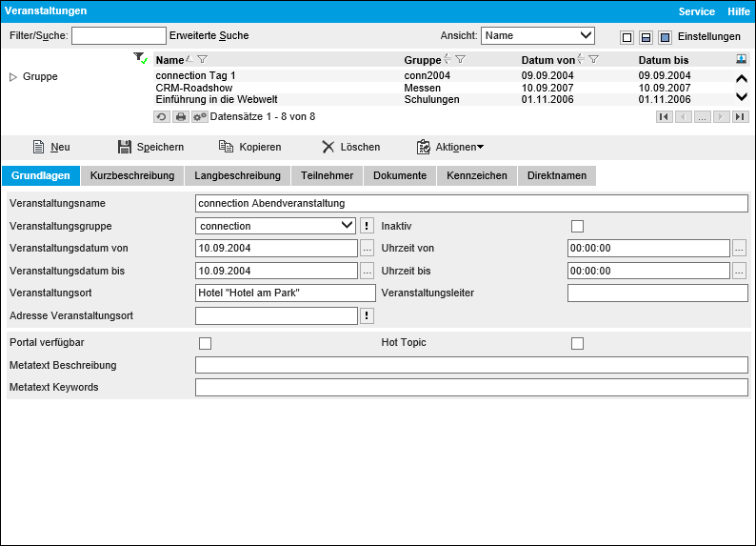This screenshot has height=546, width=756.
Task: Select 'Einführung in die Webwelt' row
Action: (444, 99)
